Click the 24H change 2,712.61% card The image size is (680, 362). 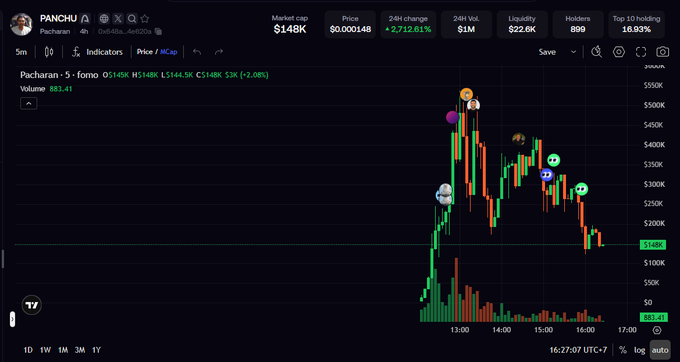click(408, 25)
